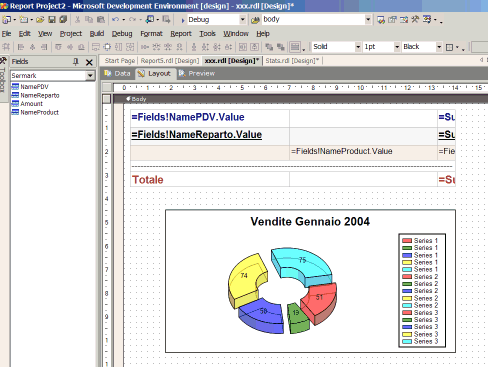The width and height of the screenshot is (488, 367).
Task: Click the Undo arrow icon
Action: 115,20
